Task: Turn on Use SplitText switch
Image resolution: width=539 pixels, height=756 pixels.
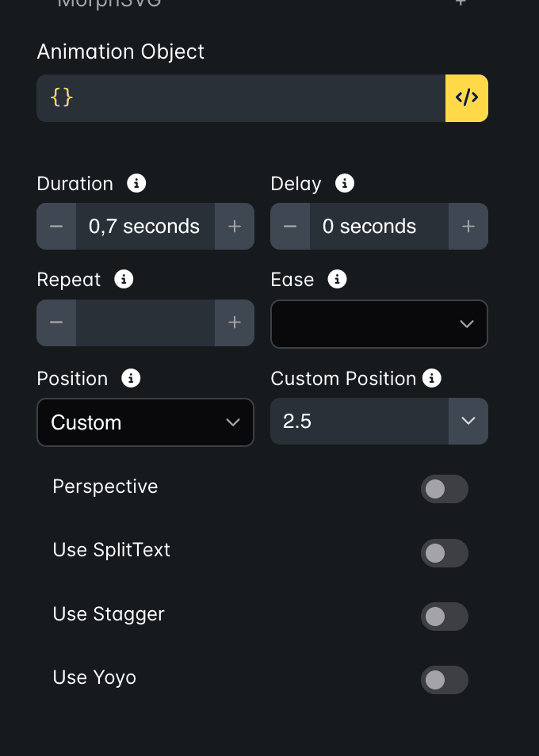Action: (x=445, y=553)
